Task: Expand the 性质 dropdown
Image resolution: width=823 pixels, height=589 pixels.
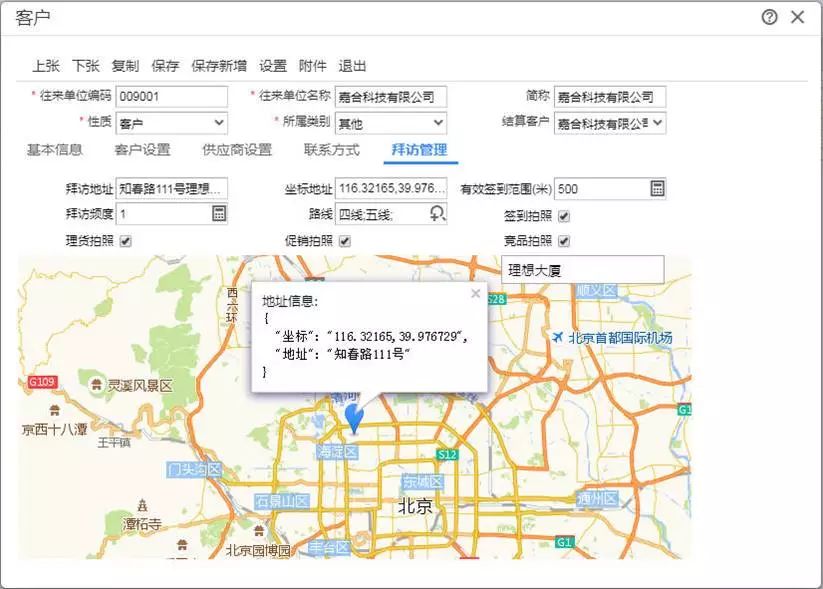Action: pos(219,124)
